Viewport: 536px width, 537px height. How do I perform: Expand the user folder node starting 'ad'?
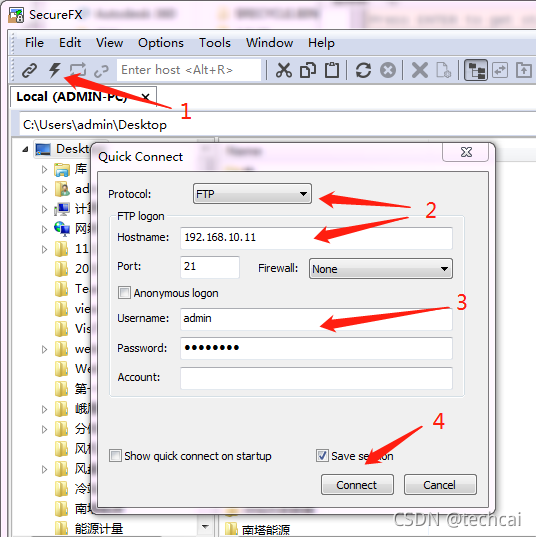pyautogui.click(x=44, y=189)
